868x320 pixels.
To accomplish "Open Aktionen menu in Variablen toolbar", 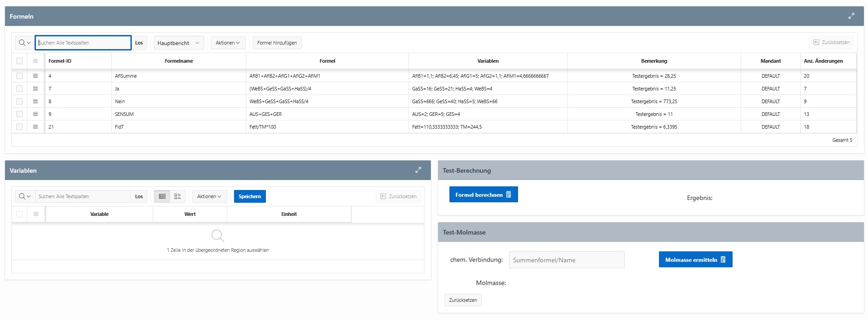I will 209,196.
